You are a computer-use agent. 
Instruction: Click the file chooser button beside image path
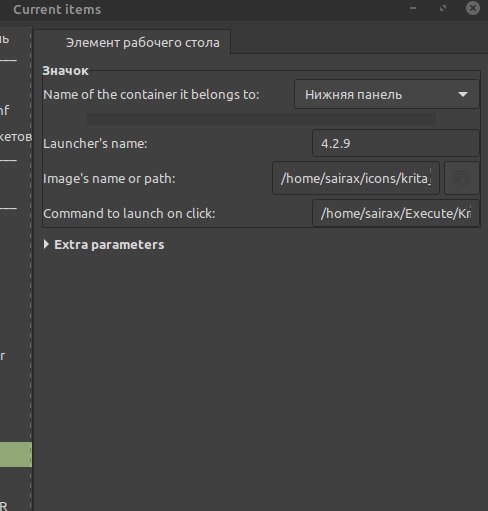(x=462, y=178)
